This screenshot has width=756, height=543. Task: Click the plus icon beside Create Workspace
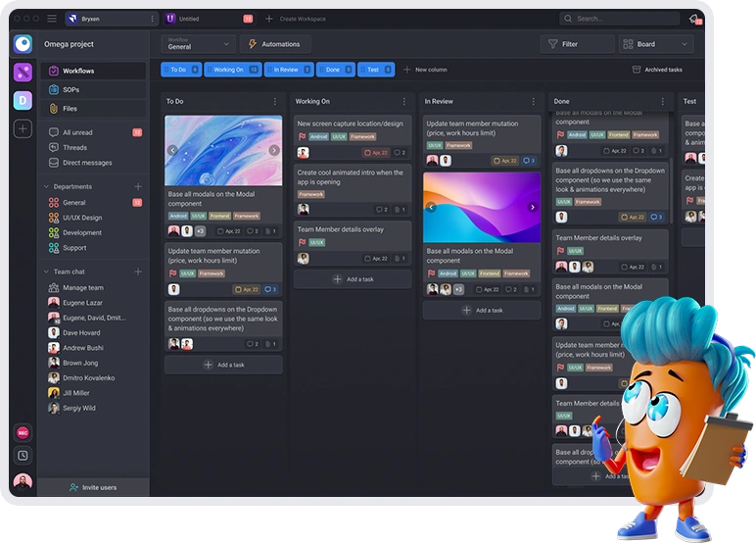coord(269,19)
